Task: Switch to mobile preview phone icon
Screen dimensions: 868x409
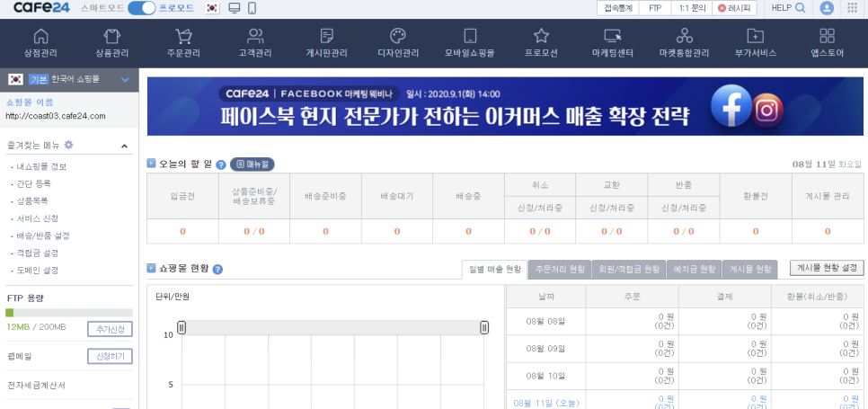Action: (x=252, y=8)
